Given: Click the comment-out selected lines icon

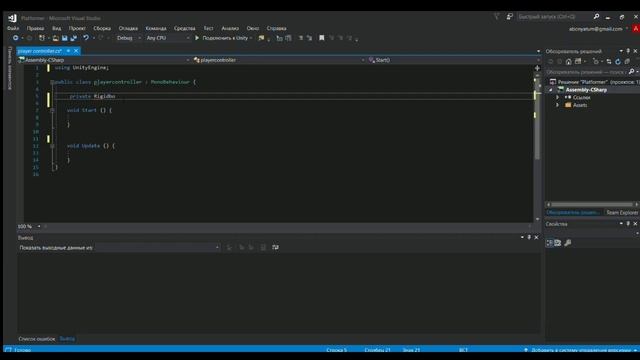Looking at the screenshot, I should (x=300, y=38).
